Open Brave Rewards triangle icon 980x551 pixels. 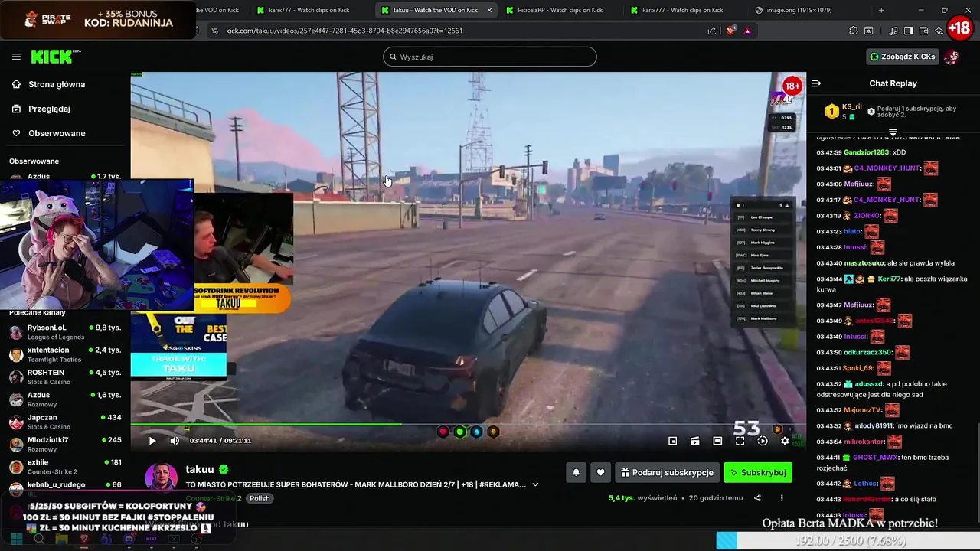pyautogui.click(x=747, y=31)
